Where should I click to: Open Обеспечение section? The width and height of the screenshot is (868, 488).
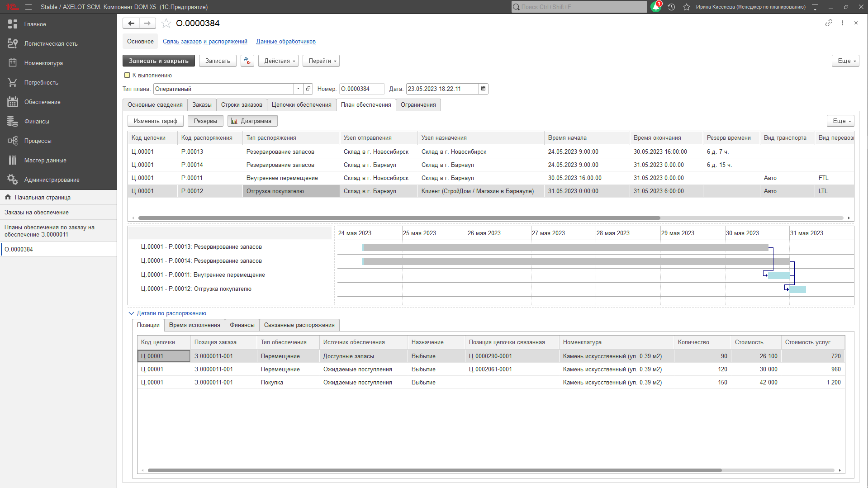[x=58, y=102]
